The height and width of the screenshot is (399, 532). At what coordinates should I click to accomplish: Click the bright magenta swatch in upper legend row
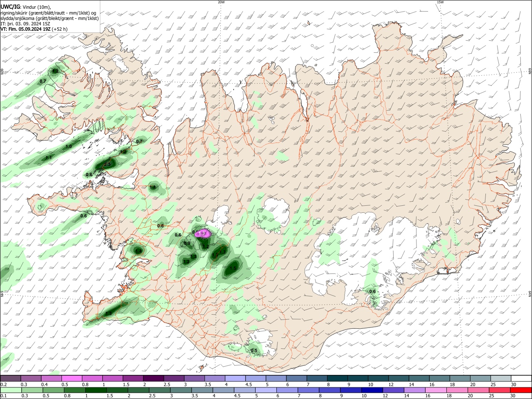tap(72, 378)
